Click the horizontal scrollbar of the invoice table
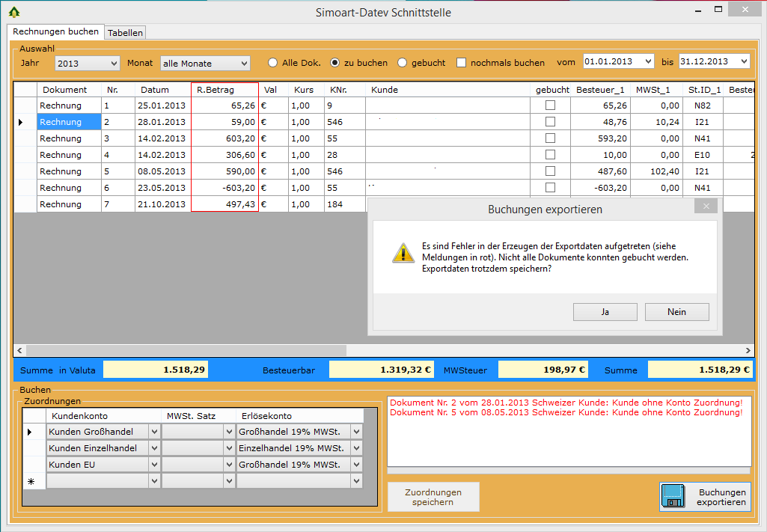The width and height of the screenshot is (767, 532). click(x=187, y=350)
